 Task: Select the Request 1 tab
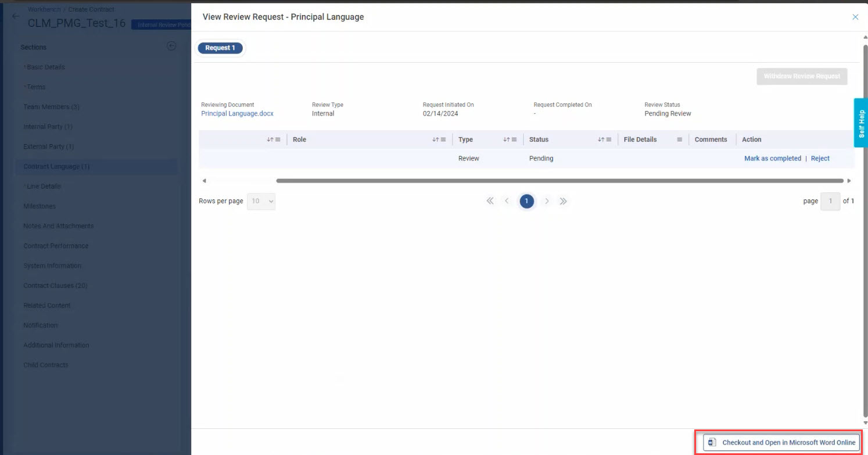[220, 48]
